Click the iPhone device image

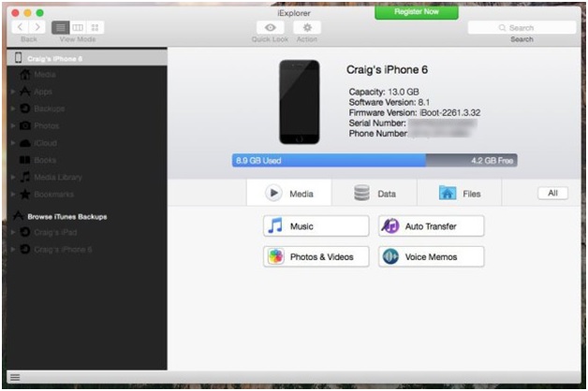point(300,102)
